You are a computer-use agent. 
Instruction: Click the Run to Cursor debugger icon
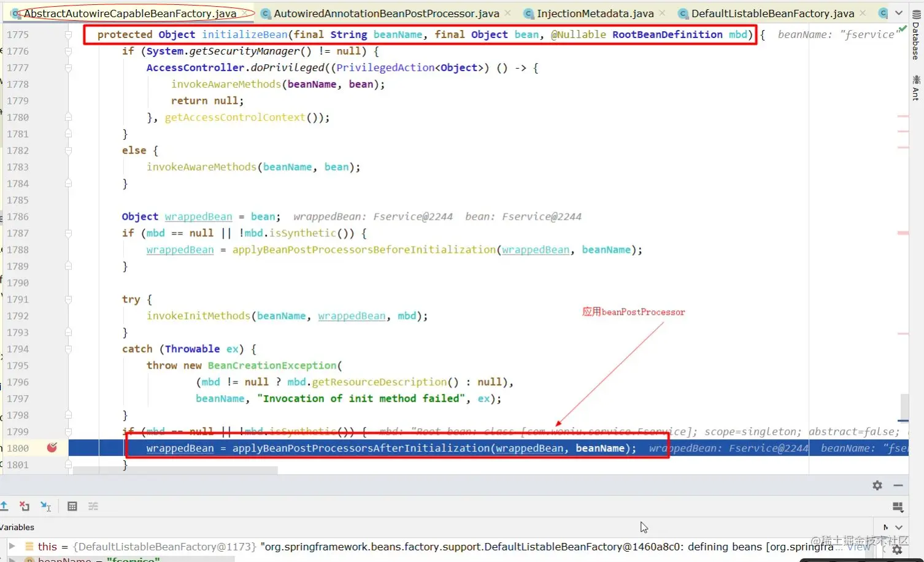tap(46, 506)
